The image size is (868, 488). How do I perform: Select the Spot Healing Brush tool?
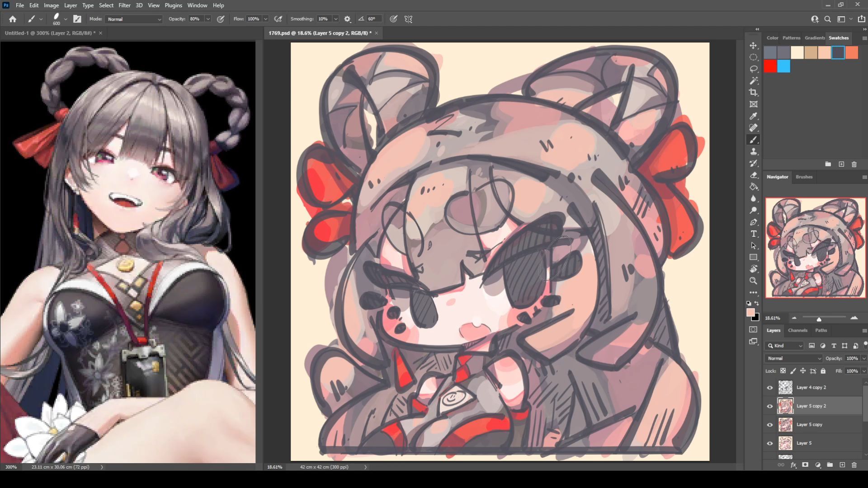[754, 128]
